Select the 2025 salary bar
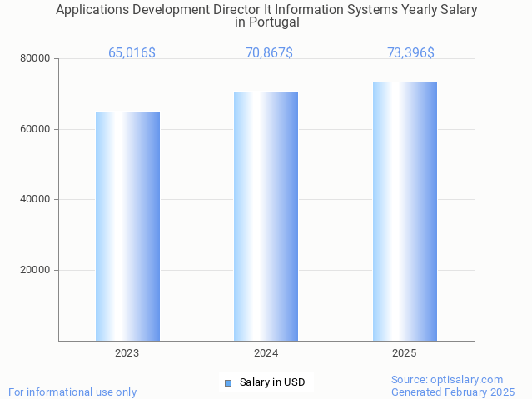Screen dimensions: 532x399 click(x=405, y=211)
